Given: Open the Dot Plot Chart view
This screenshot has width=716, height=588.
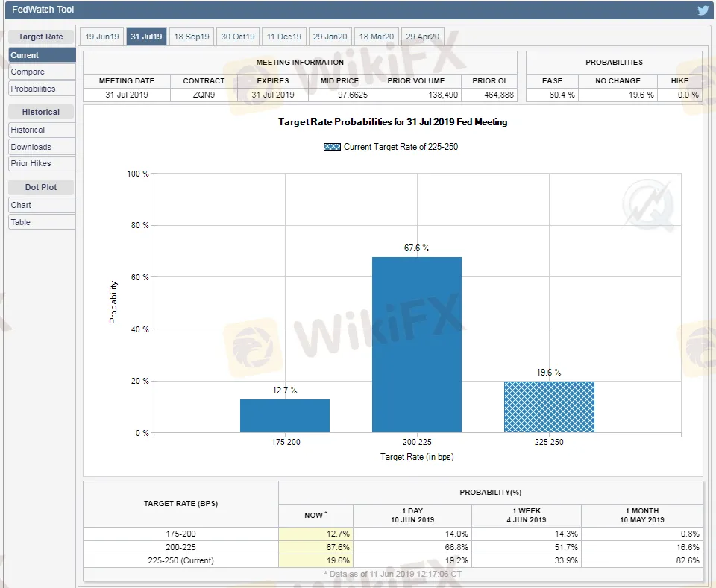Looking at the screenshot, I should pyautogui.click(x=42, y=205).
